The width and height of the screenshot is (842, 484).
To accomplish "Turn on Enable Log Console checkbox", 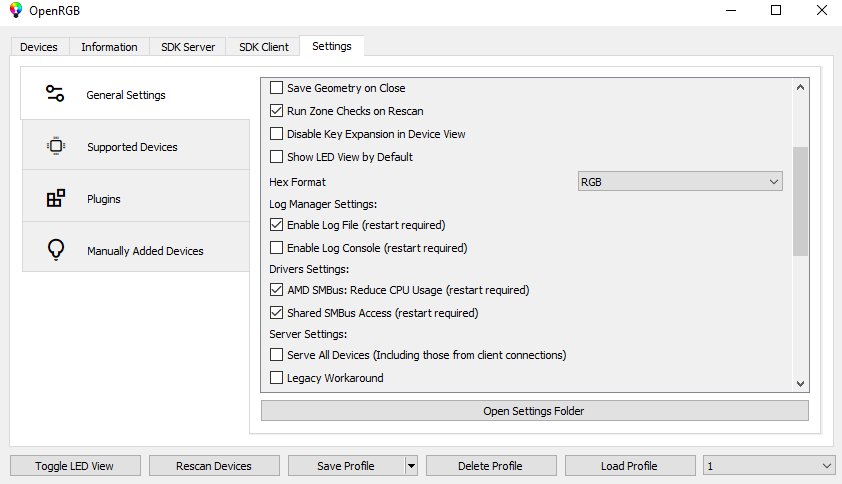I will [x=277, y=248].
